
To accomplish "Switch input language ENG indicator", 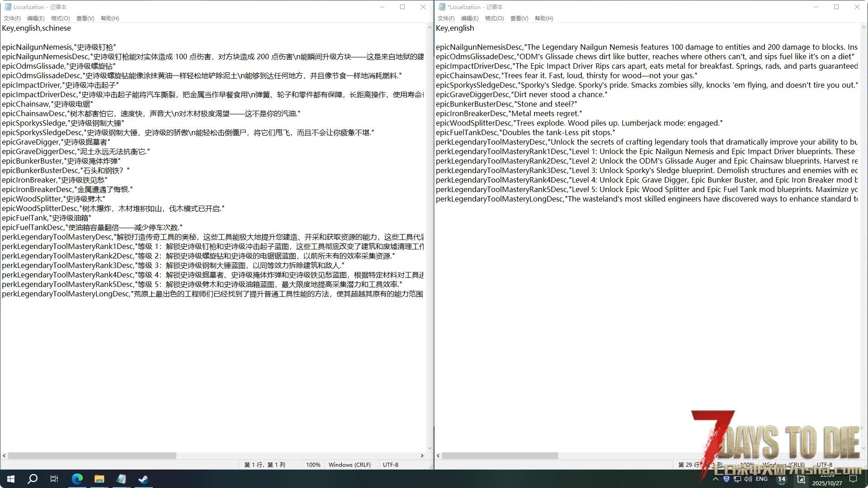I will 762,479.
